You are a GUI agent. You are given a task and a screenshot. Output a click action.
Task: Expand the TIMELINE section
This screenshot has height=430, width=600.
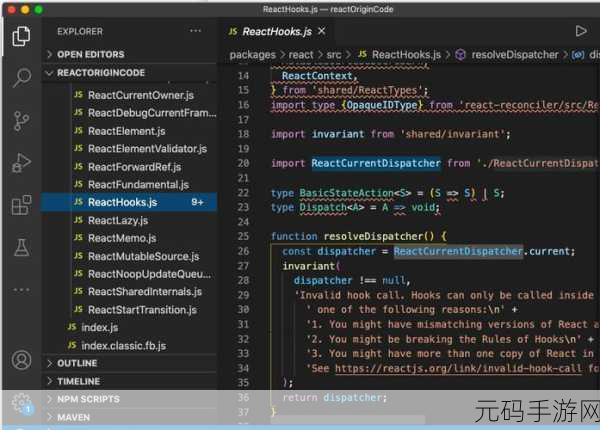[x=129, y=381]
